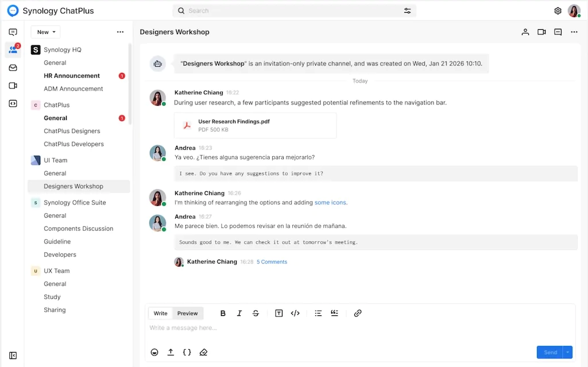
Task: Open the search filter options icon
Action: point(407,11)
